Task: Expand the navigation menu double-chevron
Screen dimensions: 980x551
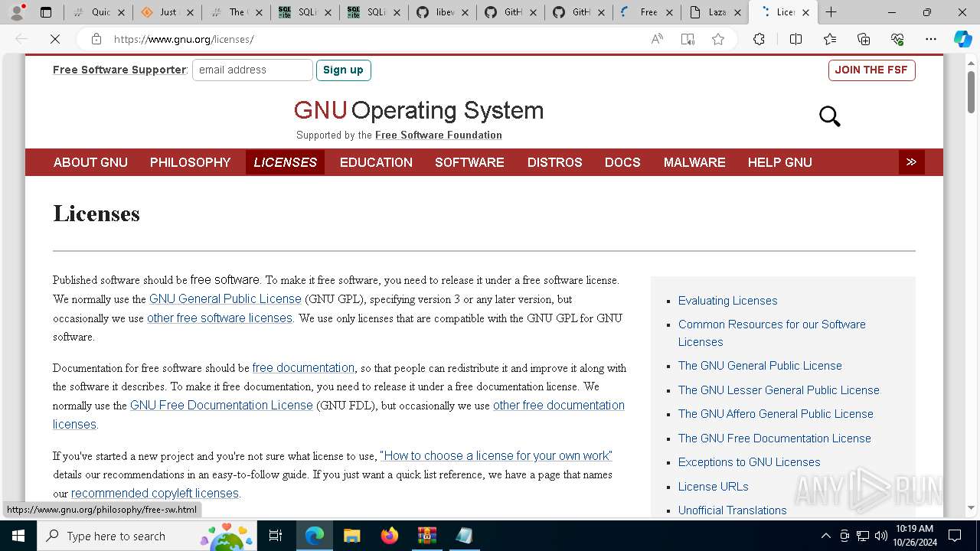Action: pyautogui.click(x=911, y=162)
